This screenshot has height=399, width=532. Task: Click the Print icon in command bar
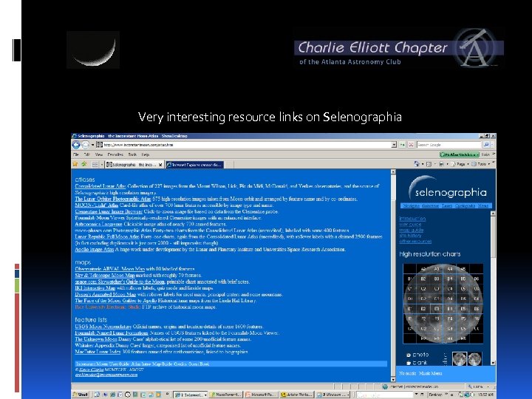point(441,164)
